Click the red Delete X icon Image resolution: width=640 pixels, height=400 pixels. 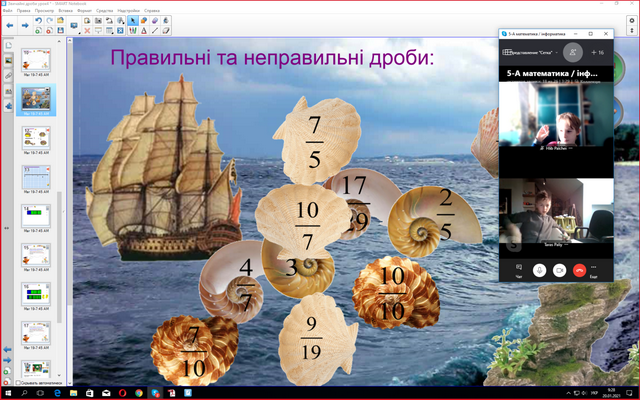pyautogui.click(x=86, y=29)
